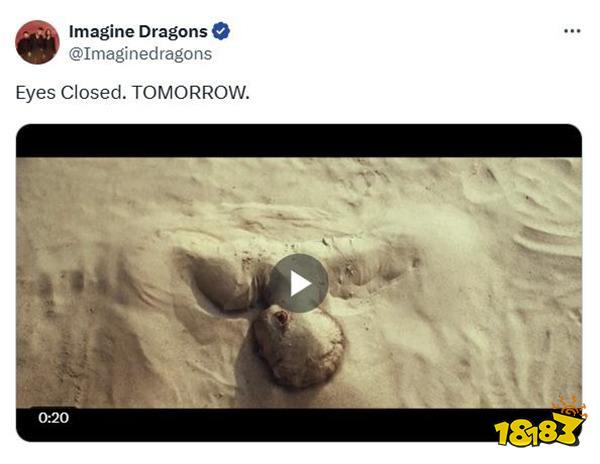The image size is (600, 464).
Task: Play the Eyes Closed teaser video
Action: tap(298, 283)
